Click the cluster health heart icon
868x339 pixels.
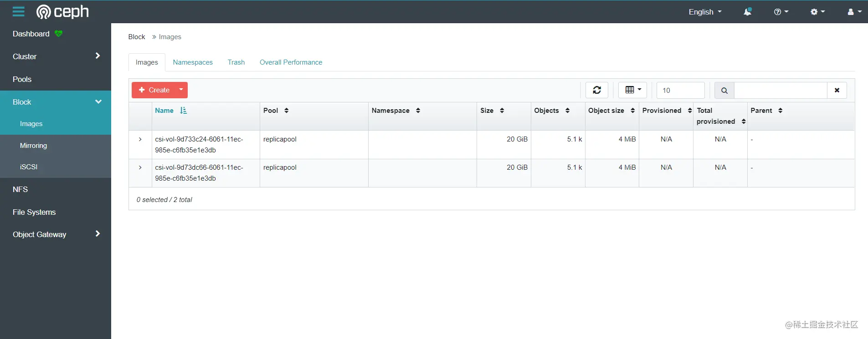58,34
